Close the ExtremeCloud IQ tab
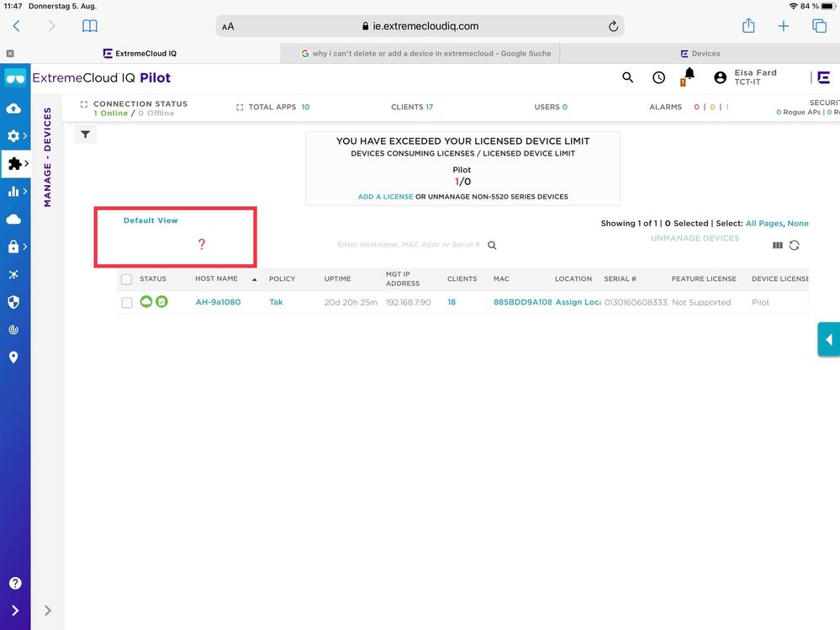 (10, 54)
